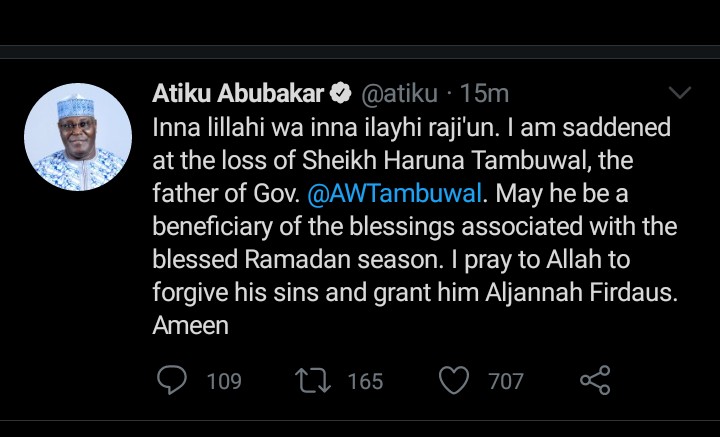Click the blue verified badge
This screenshot has width=720, height=437.
(340, 95)
